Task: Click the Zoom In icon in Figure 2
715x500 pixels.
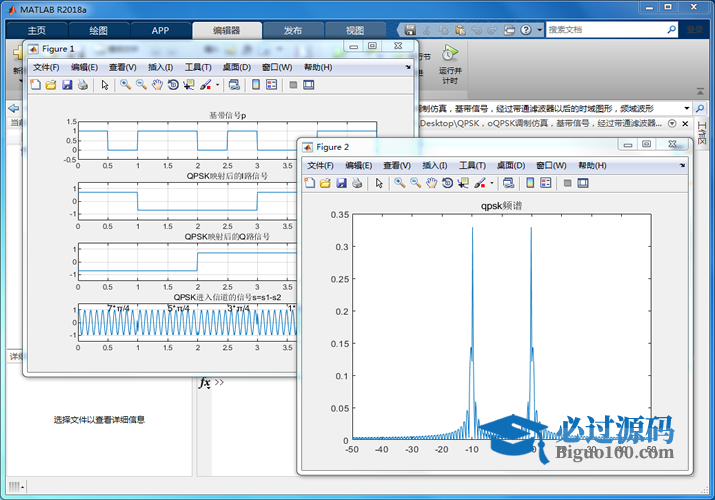Action: tap(399, 183)
